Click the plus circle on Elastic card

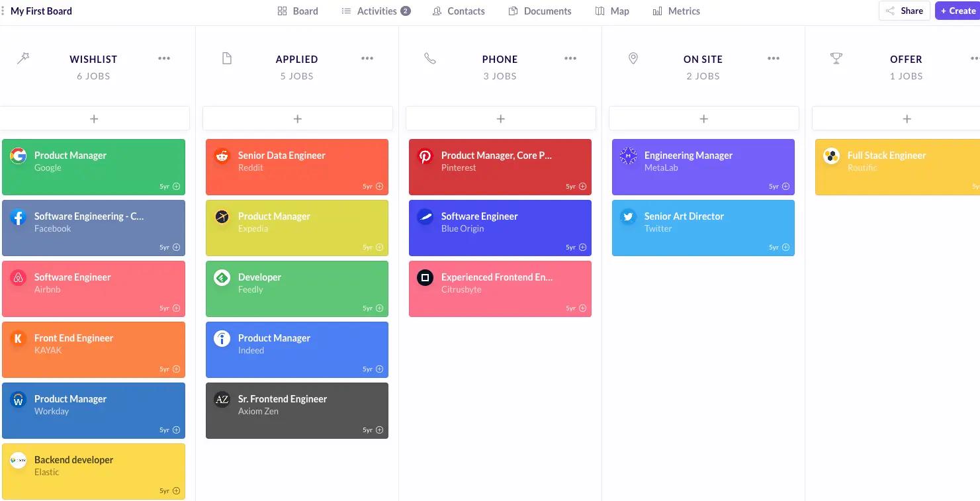pos(176,491)
